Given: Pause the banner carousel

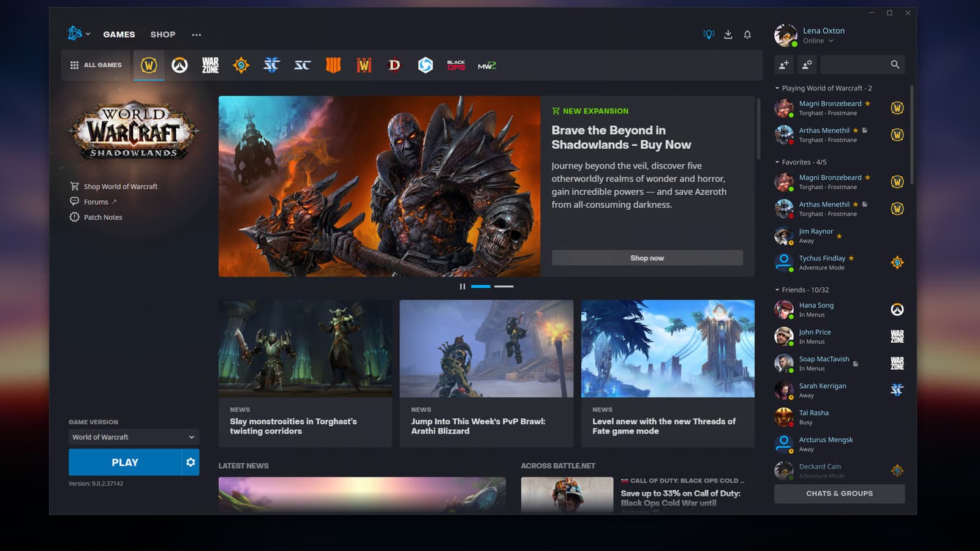Looking at the screenshot, I should (x=462, y=287).
